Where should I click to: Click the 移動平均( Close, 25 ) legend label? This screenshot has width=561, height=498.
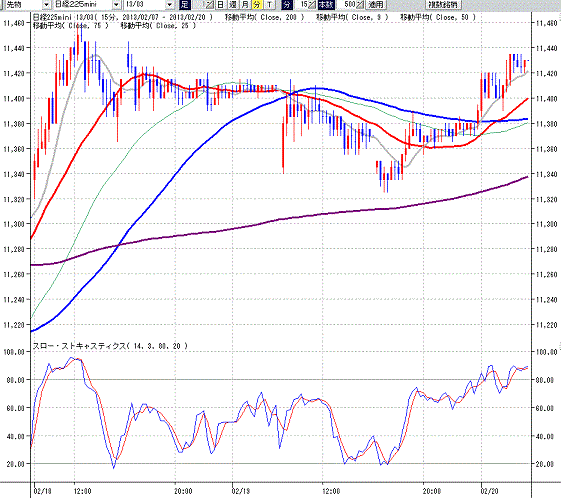pyautogui.click(x=158, y=26)
